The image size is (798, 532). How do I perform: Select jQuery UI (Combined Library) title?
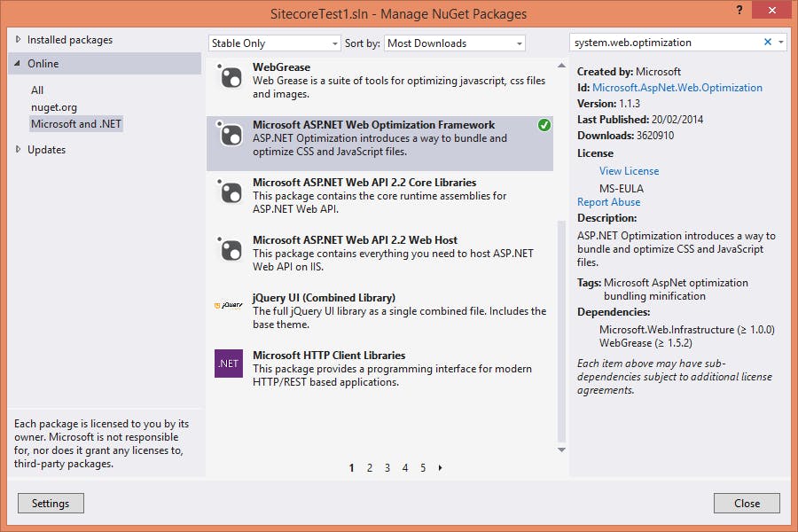click(x=324, y=297)
